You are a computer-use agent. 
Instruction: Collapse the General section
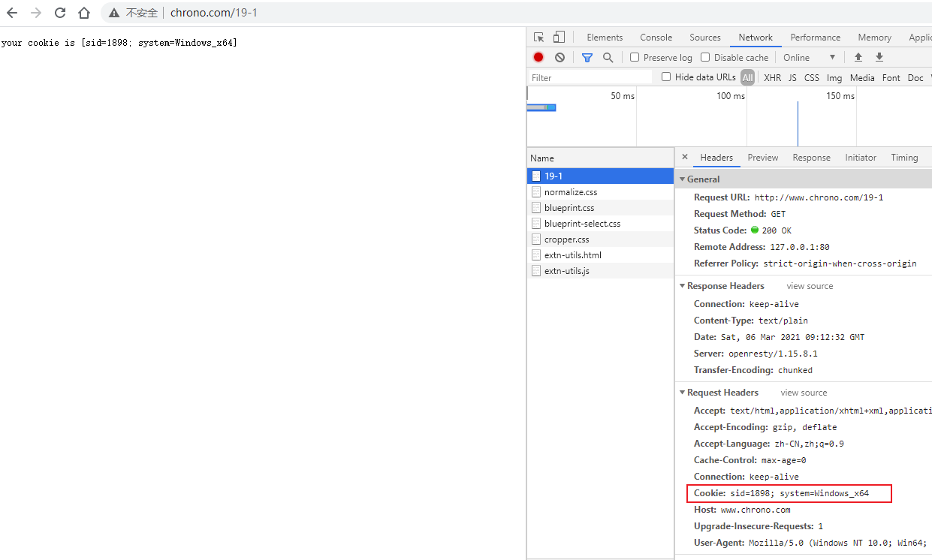(x=682, y=179)
